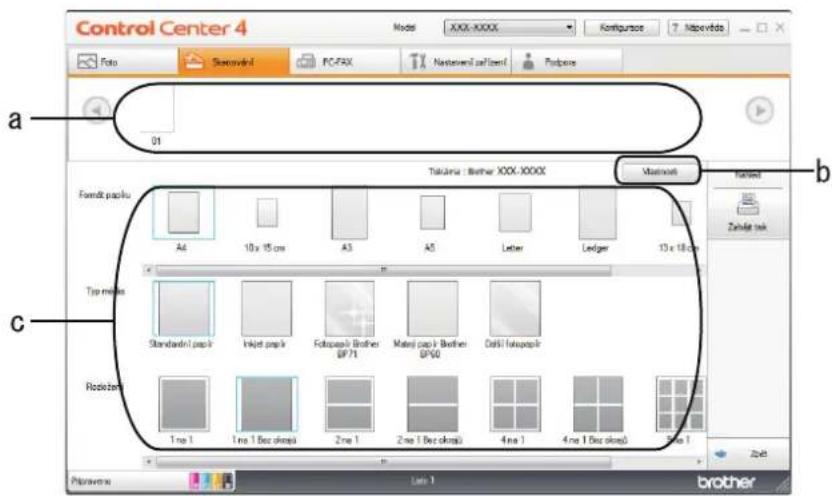Open the PC-FAX tab

tap(345, 62)
